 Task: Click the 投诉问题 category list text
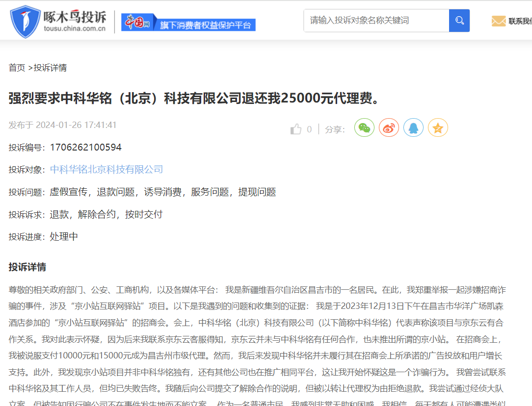(x=163, y=192)
